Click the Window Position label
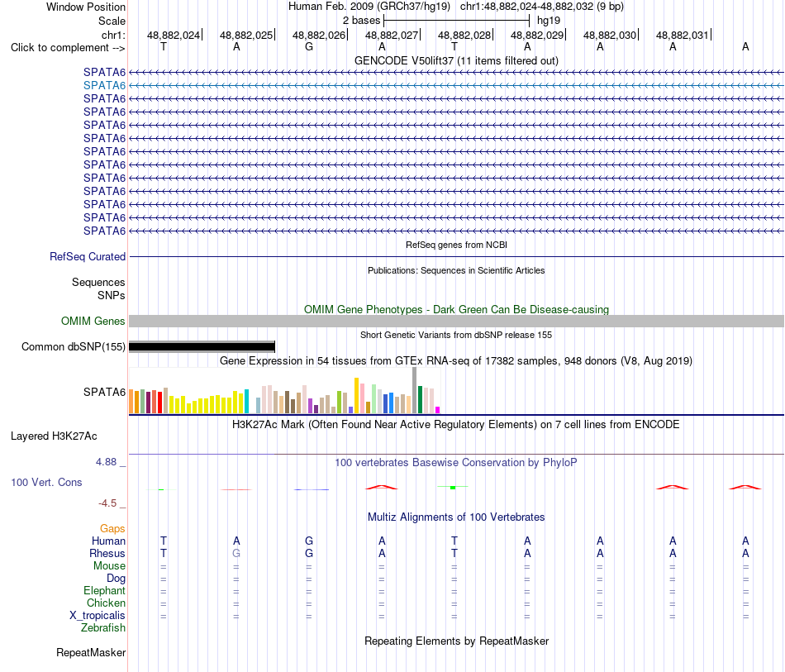The image size is (785, 672). click(x=86, y=7)
